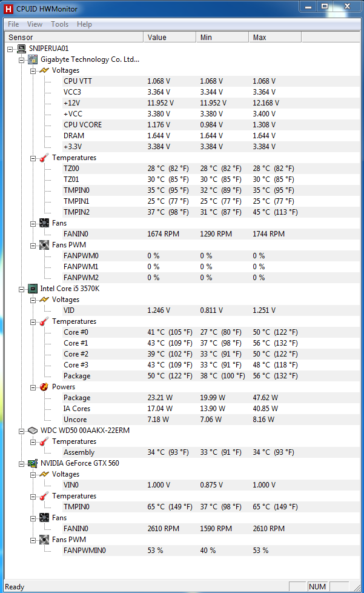
Task: Click the Gigabyte motherboard icon
Action: pos(33,59)
